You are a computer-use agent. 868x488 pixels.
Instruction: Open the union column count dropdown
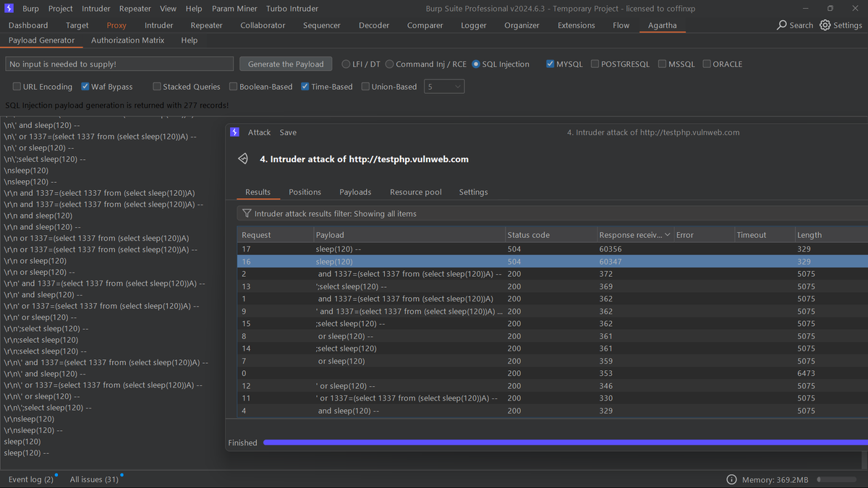click(444, 87)
